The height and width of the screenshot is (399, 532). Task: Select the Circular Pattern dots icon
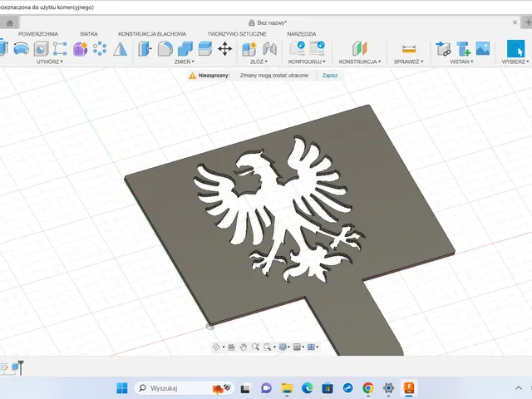pos(100,49)
